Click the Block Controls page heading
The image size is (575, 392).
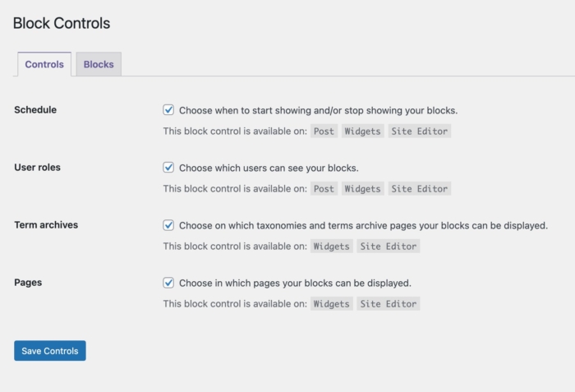[62, 23]
